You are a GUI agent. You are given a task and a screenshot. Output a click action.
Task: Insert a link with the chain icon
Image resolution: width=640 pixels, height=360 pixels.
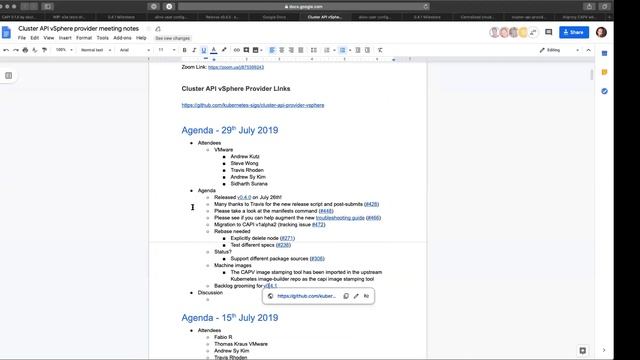point(237,50)
